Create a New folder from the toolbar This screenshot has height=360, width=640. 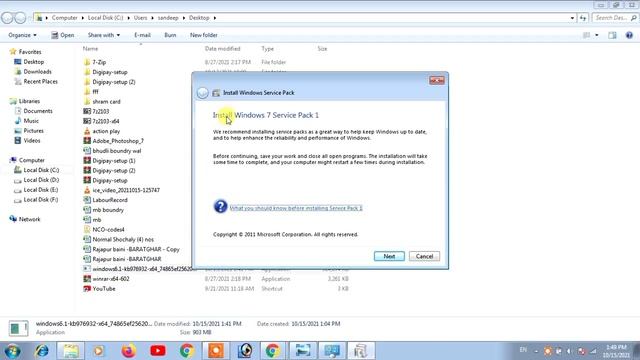tap(203, 35)
